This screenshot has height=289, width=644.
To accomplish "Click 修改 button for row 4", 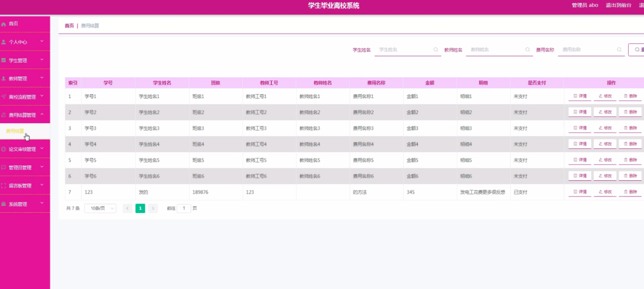I will 605,144.
